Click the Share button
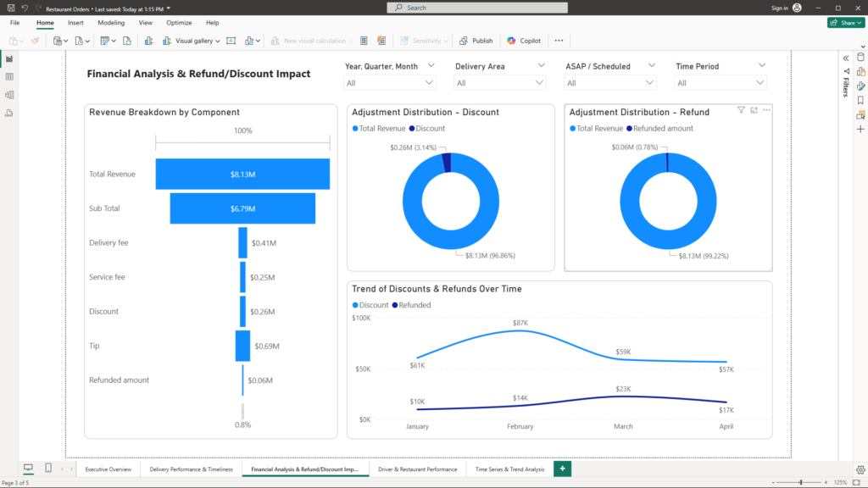Viewport: 868px width, 488px height. (x=845, y=23)
